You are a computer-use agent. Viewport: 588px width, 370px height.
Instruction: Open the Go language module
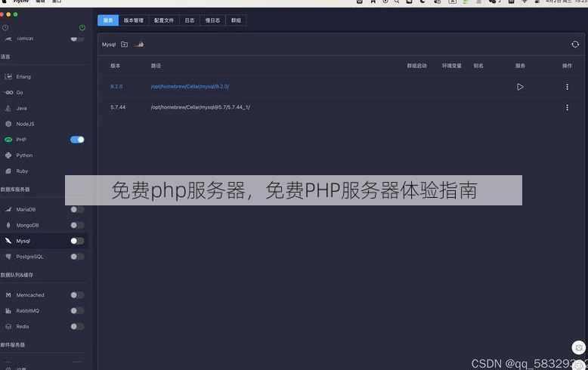pos(20,92)
